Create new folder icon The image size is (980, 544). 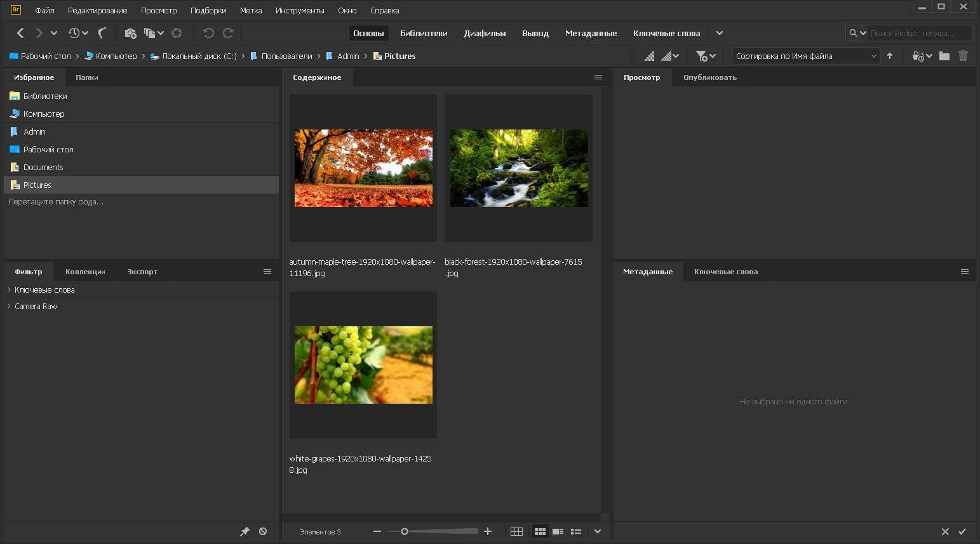tap(944, 56)
